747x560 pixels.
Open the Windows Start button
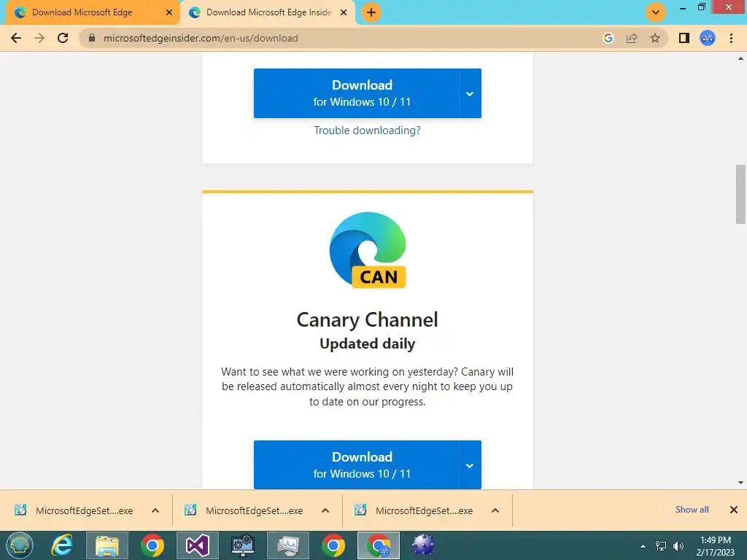click(20, 545)
